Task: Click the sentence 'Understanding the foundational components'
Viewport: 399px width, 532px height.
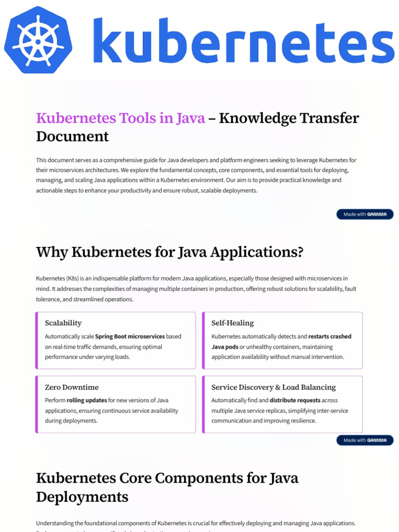Action: coord(195,523)
